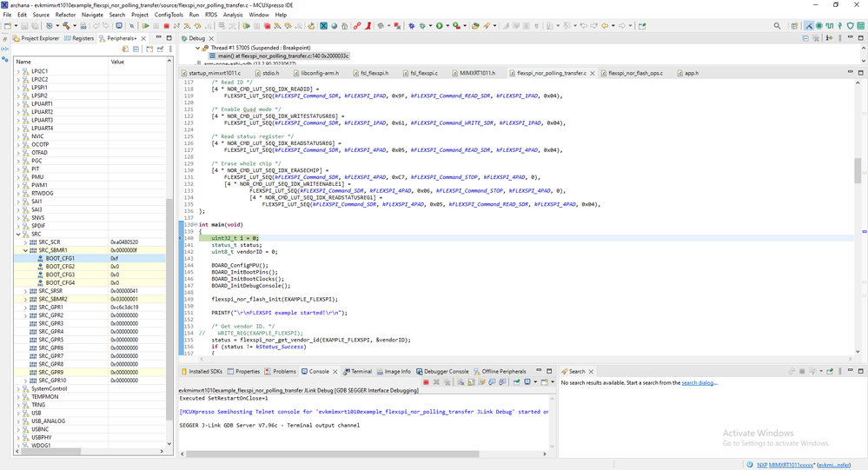The width and height of the screenshot is (868, 470).
Task: Collapse the Thread #1 debug node
Action: point(197,48)
